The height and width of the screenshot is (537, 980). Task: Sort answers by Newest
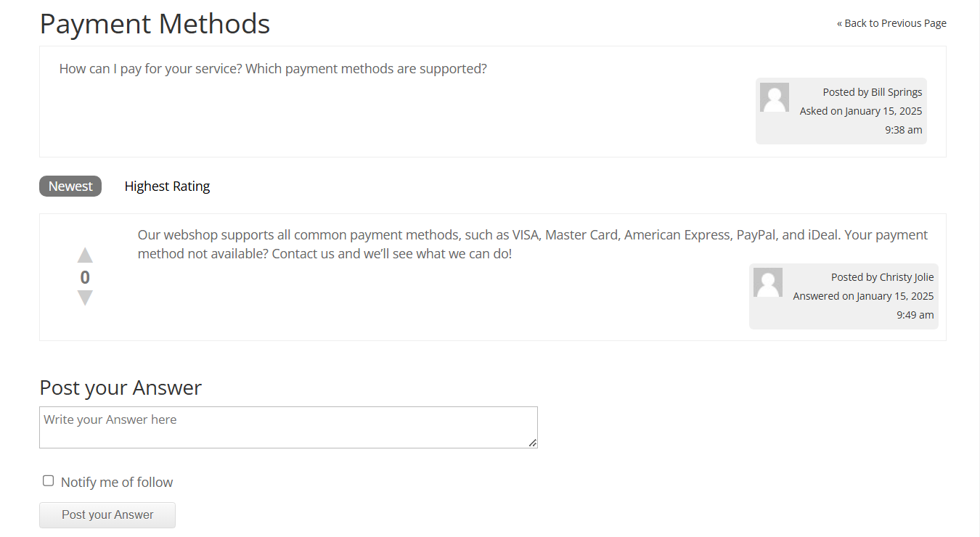(x=70, y=186)
